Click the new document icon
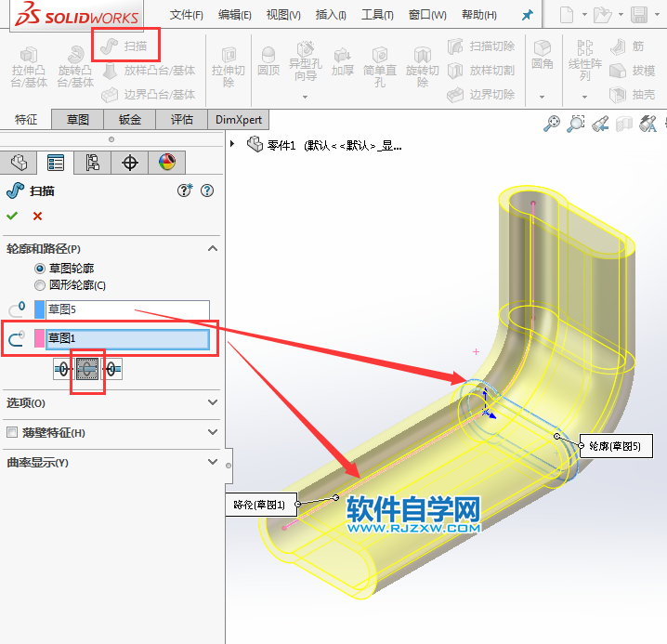 tap(566, 15)
